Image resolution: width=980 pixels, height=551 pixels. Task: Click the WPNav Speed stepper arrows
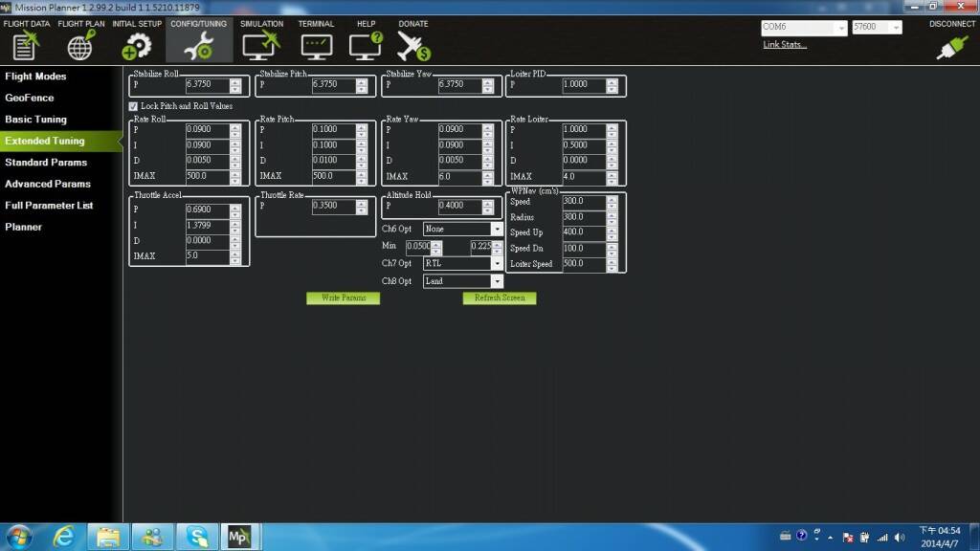tap(612, 203)
